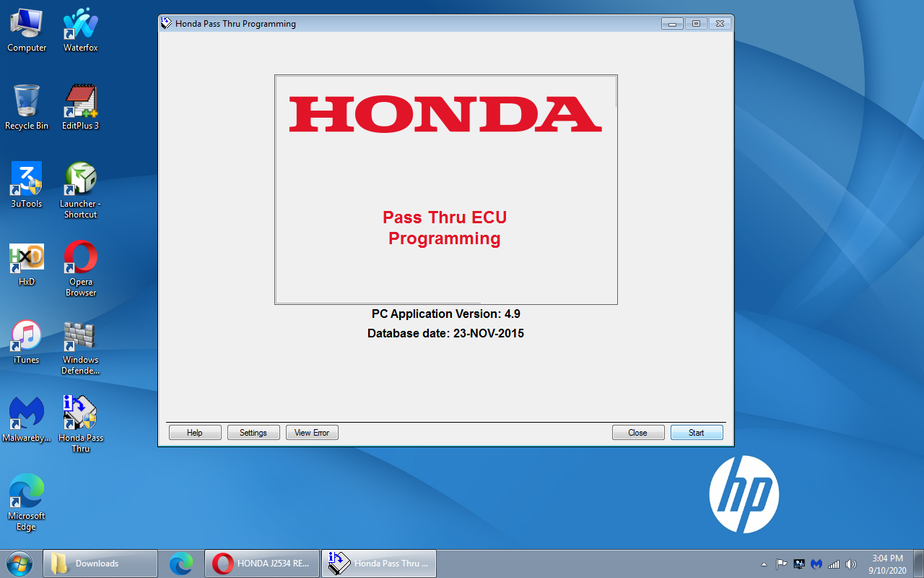Viewport: 924px width, 578px height.
Task: Click the Honda Pass Thru taskbar button
Action: [378, 564]
